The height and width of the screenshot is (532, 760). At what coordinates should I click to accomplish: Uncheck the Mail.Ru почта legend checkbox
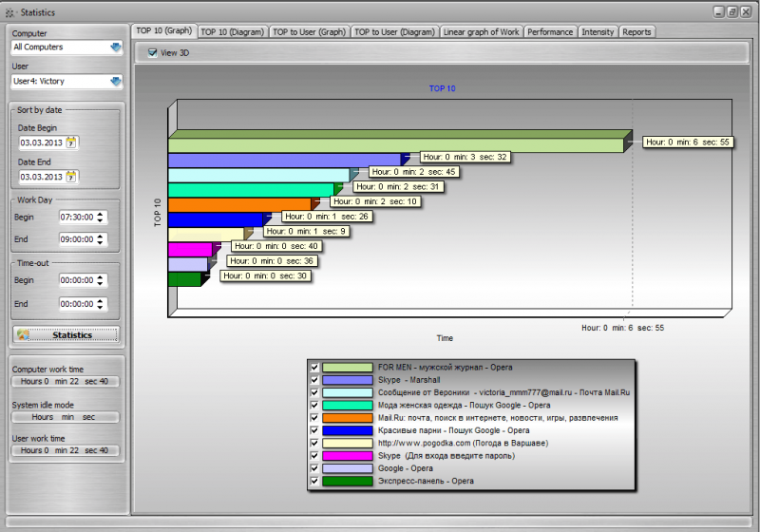tap(314, 418)
